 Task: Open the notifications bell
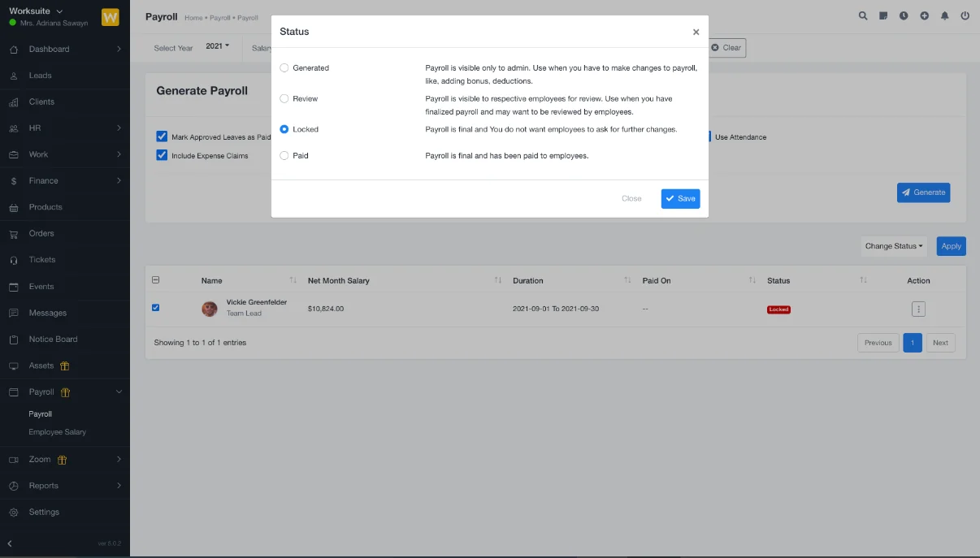pos(944,15)
